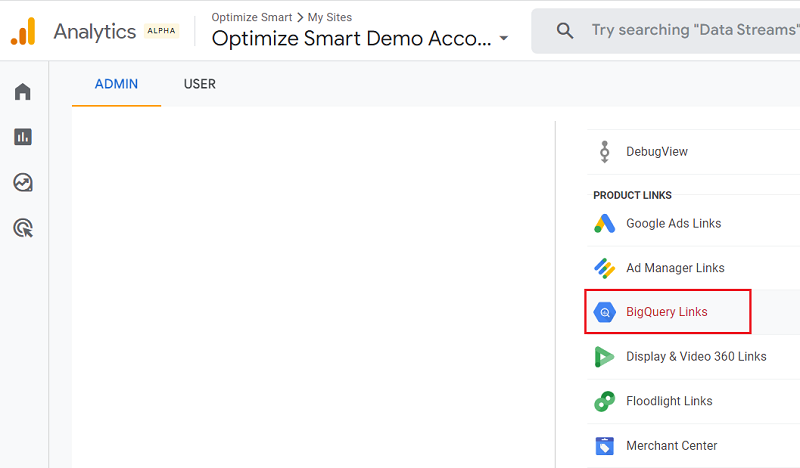
Task: Click the Google Ads logo icon
Action: [x=605, y=224]
